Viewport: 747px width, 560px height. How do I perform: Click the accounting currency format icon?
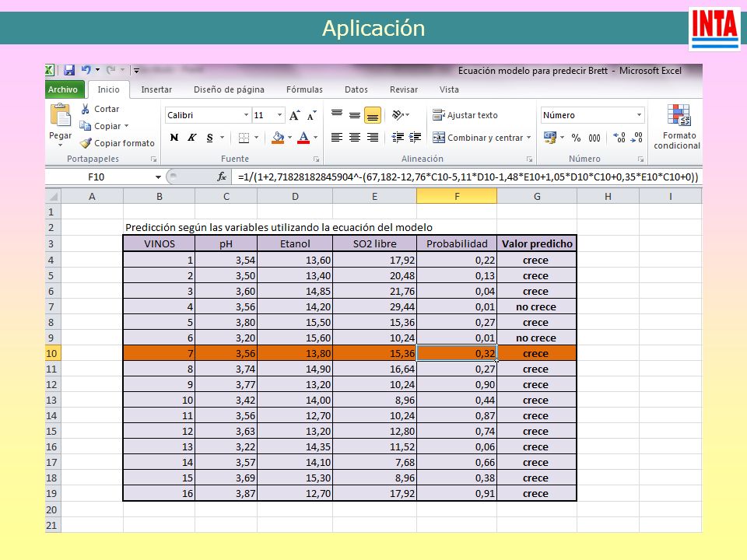tap(550, 138)
